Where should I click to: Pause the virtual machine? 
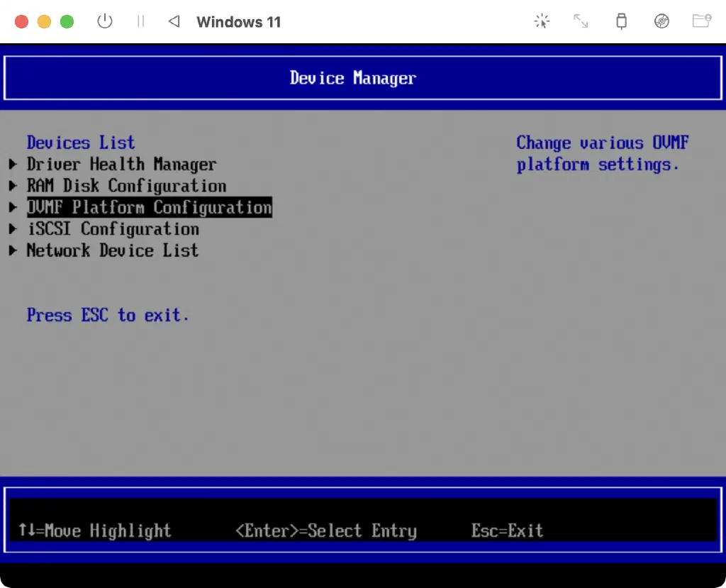(140, 21)
